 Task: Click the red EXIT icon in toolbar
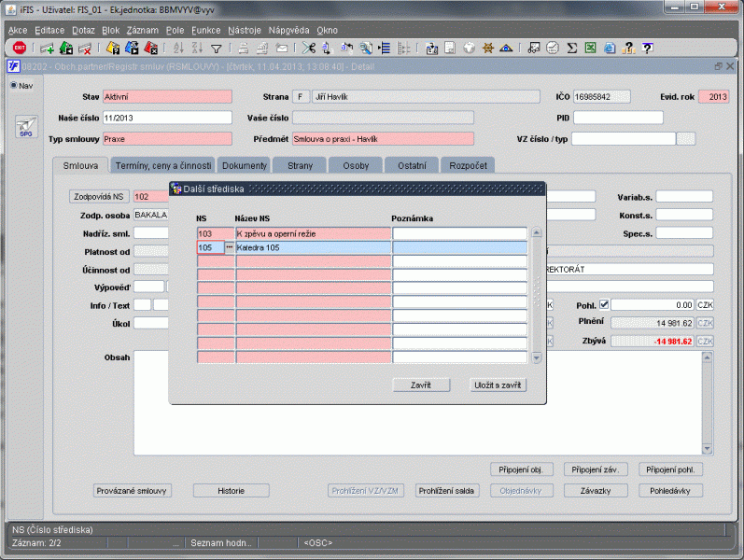click(19, 48)
